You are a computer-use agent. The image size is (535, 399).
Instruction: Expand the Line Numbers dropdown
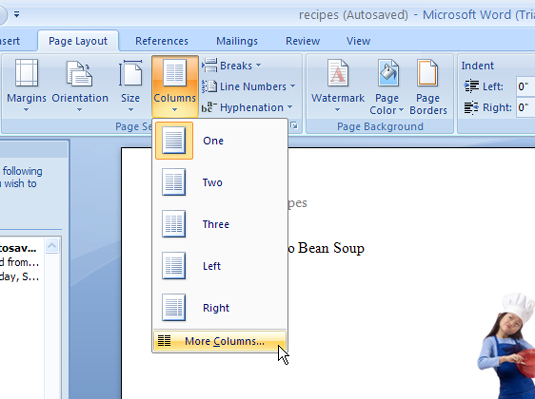pyautogui.click(x=248, y=86)
